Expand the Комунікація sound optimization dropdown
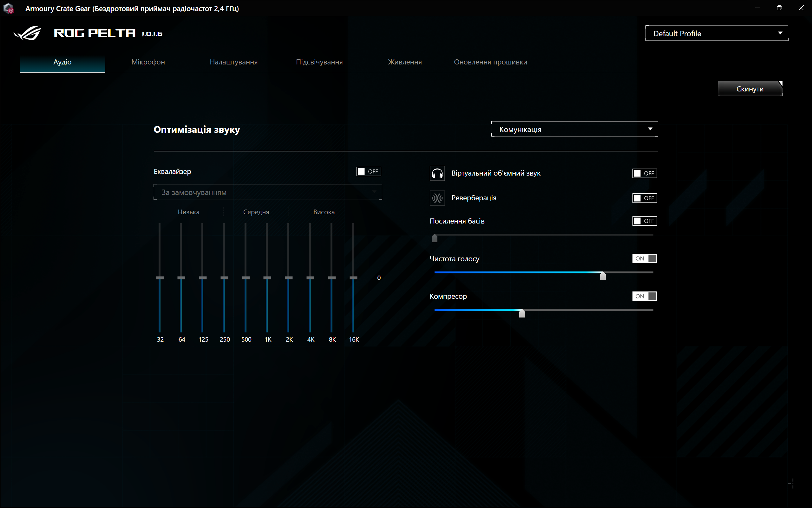This screenshot has height=508, width=812. click(574, 129)
